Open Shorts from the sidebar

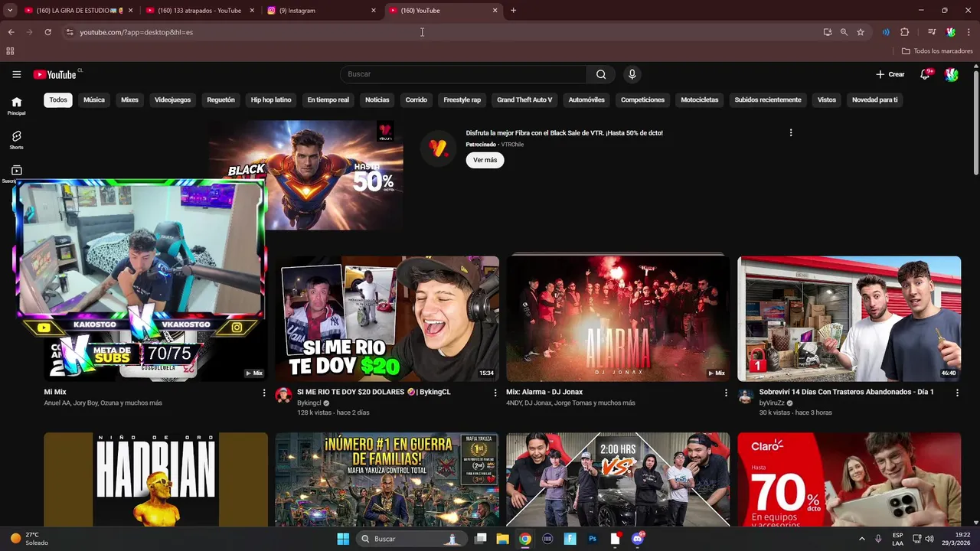click(x=16, y=140)
